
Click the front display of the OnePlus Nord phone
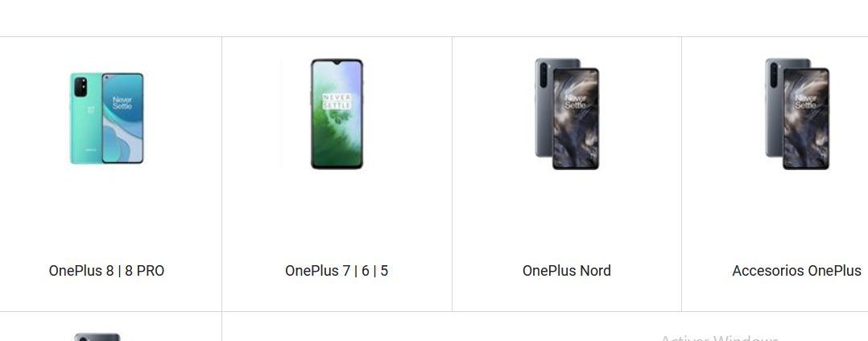576,119
